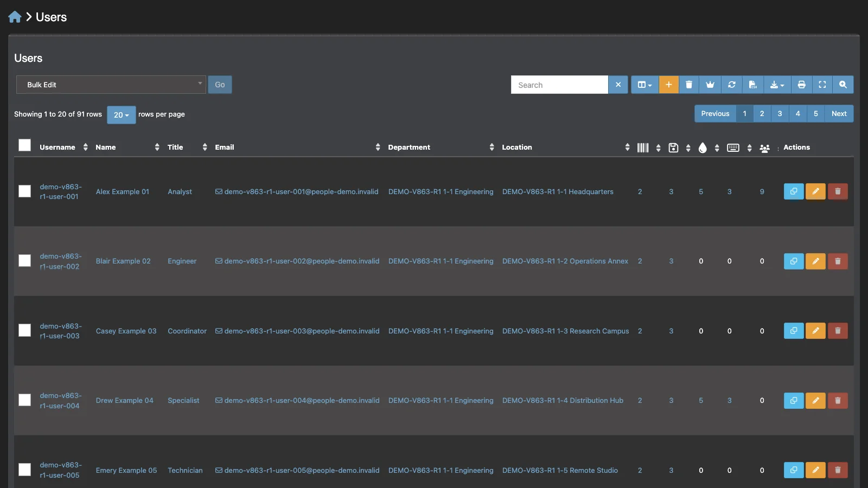Go to page 5 of results
Viewport: 868px width, 488px height.
tap(815, 114)
